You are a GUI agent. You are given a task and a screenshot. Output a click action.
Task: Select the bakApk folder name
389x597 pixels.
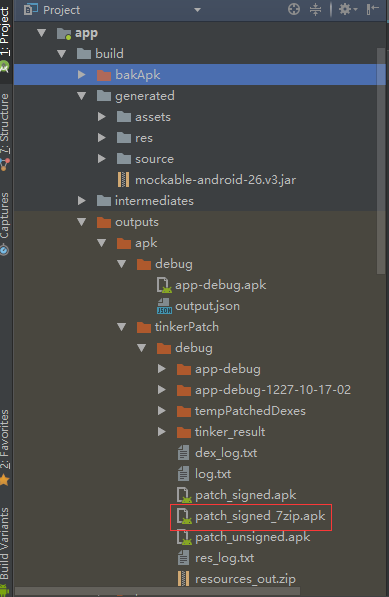pos(138,75)
